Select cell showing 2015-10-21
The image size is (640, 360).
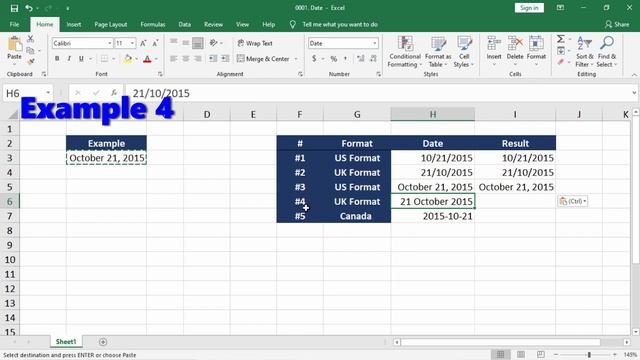point(433,216)
